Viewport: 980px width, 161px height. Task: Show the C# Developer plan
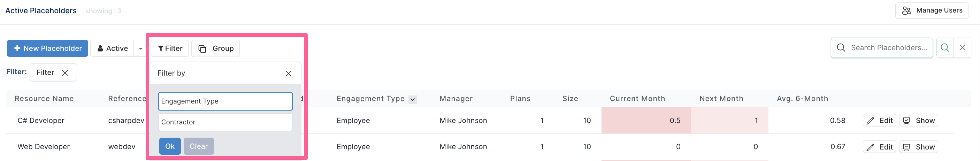[918, 121]
